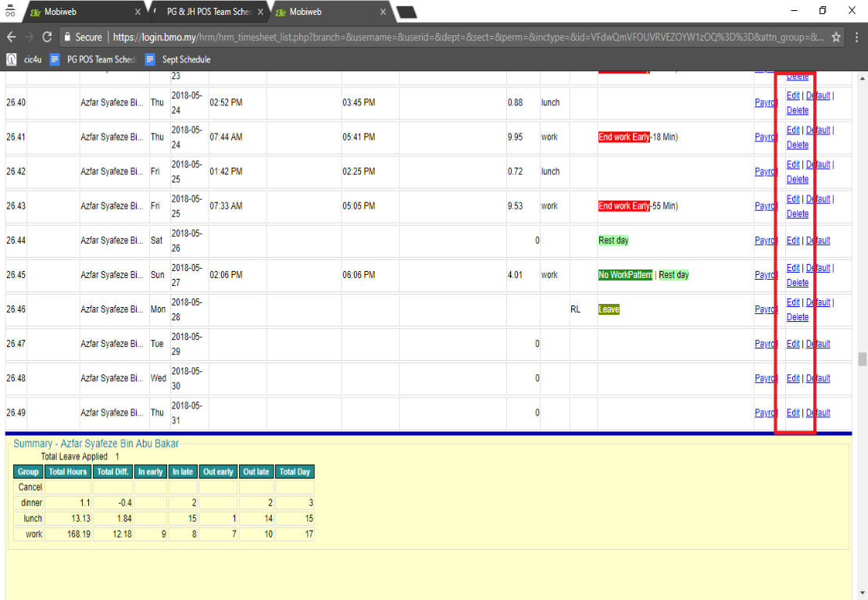This screenshot has height=600, width=868.
Task: Delete row 26.42 entry
Action: [797, 180]
